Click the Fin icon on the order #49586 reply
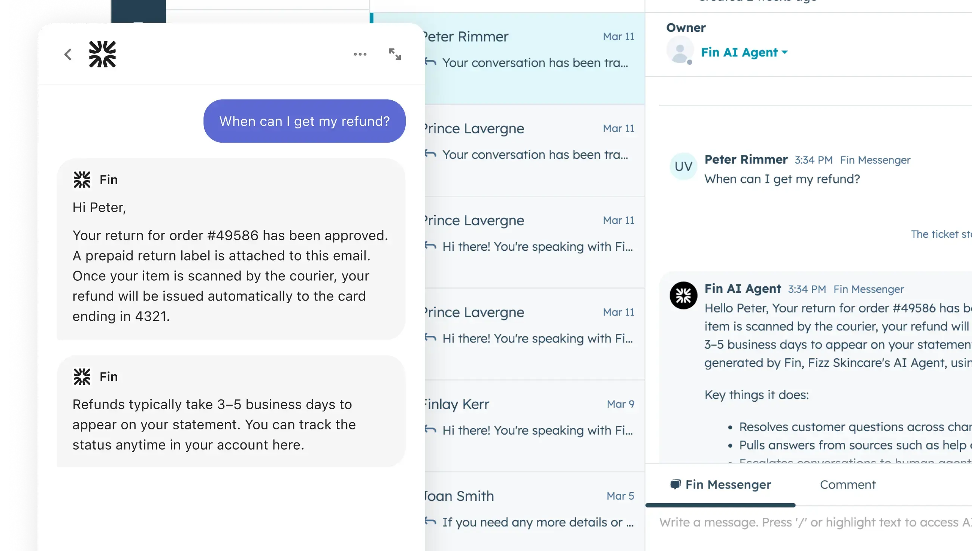The image size is (980, 551). pos(82,179)
